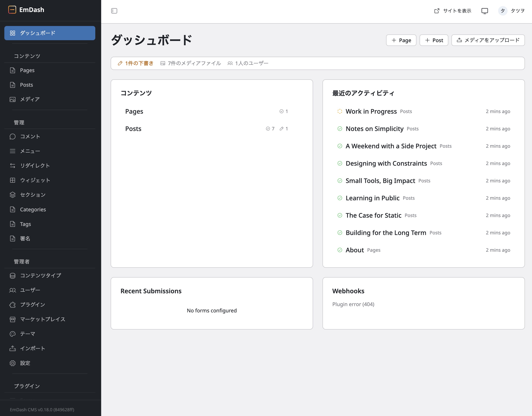Screen dimensions: 532x416
Task: Click the EmDash CMS v0.18.0 version text
Action: click(42, 410)
